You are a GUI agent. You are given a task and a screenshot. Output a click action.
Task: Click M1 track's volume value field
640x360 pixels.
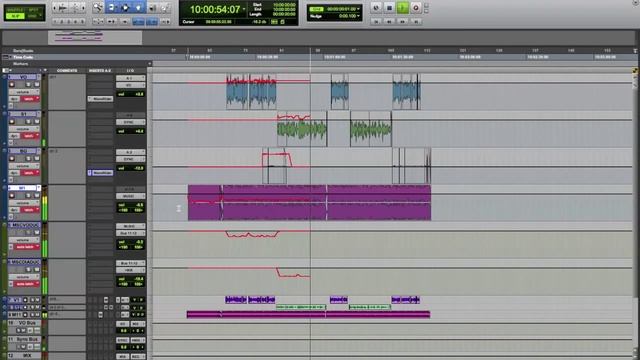[x=131, y=205]
